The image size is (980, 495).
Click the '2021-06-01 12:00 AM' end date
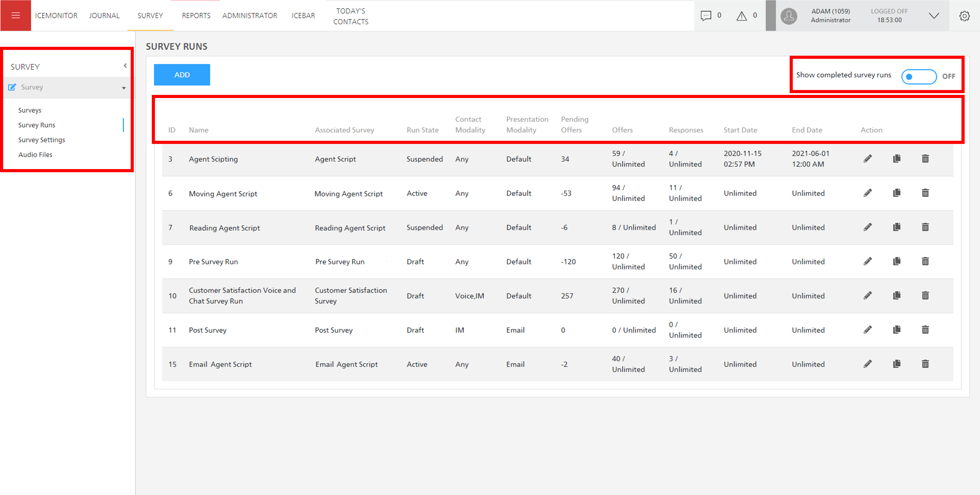click(810, 159)
